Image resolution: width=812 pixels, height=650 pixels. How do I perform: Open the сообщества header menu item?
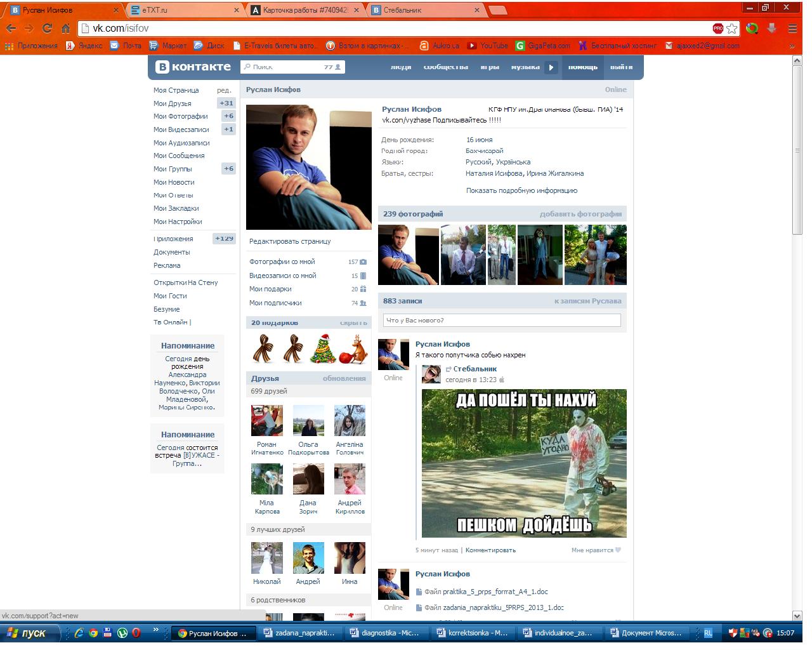[x=446, y=67]
